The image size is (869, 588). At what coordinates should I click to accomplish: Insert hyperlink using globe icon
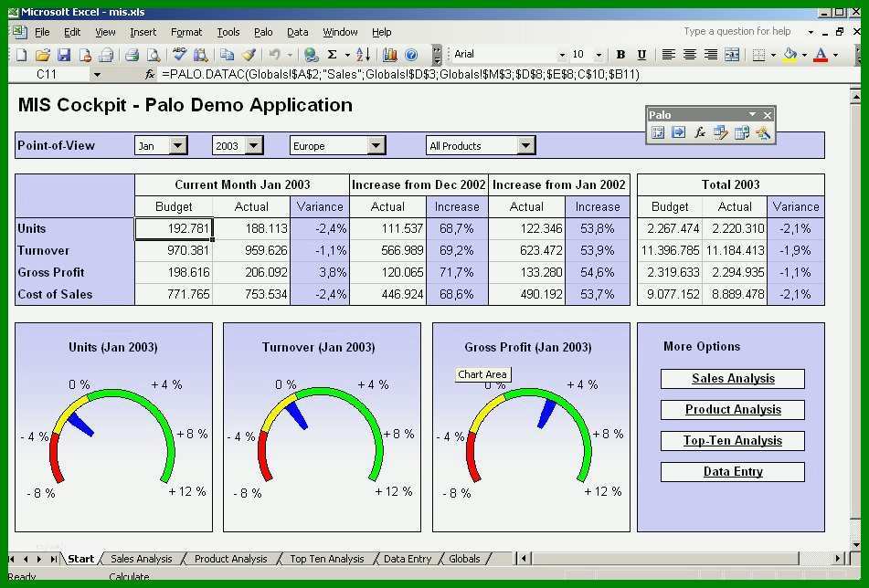[312, 54]
